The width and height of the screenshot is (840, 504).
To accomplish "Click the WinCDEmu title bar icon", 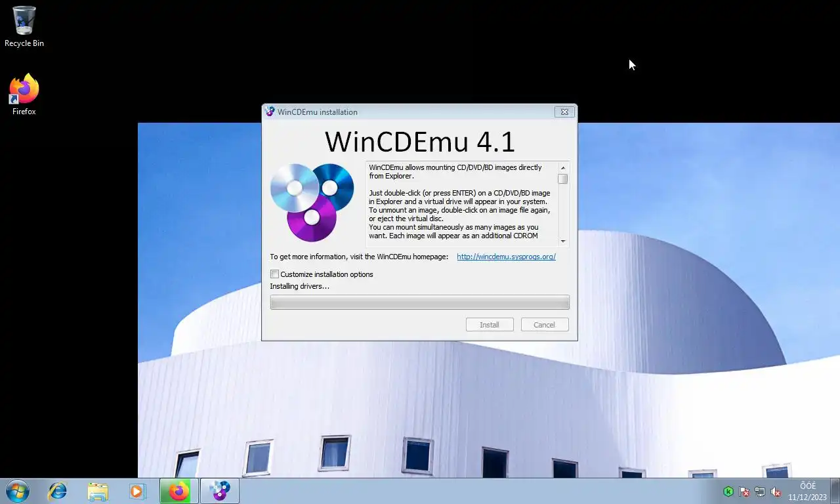I will (270, 112).
